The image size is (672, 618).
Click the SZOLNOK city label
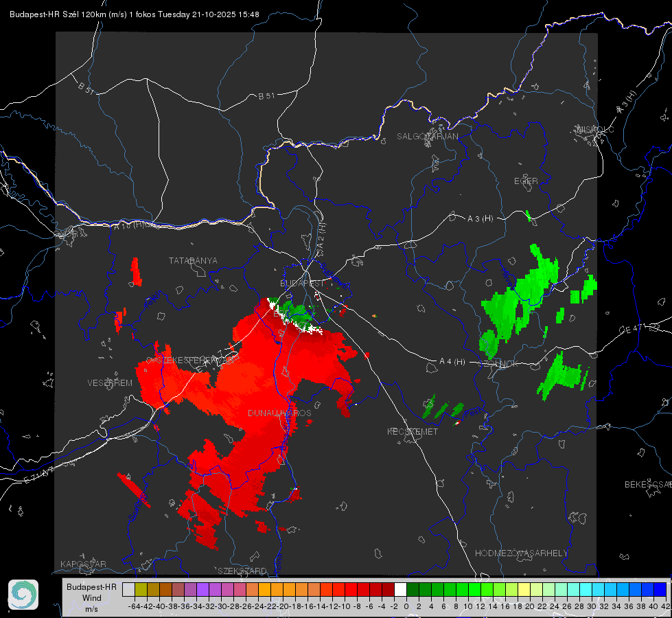(x=498, y=364)
